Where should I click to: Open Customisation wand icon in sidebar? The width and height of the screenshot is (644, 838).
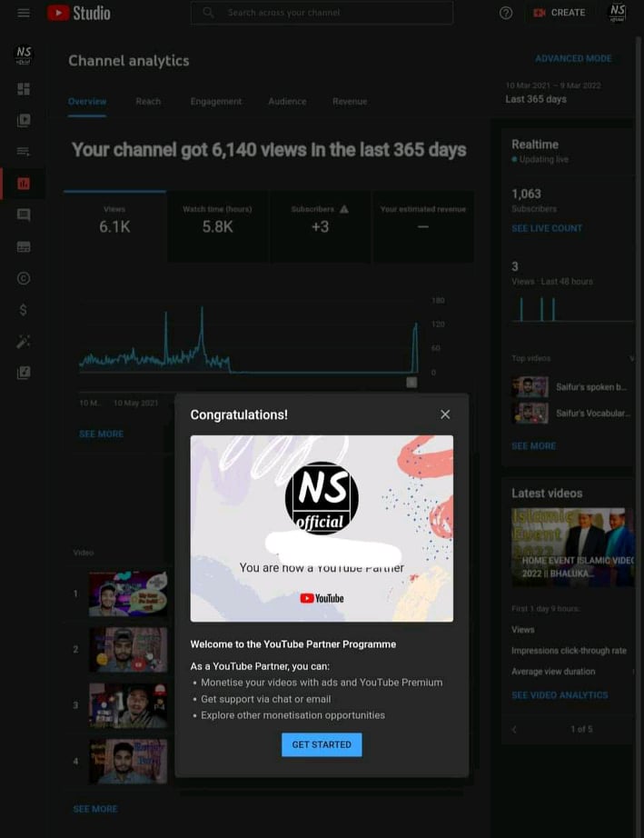tap(24, 341)
